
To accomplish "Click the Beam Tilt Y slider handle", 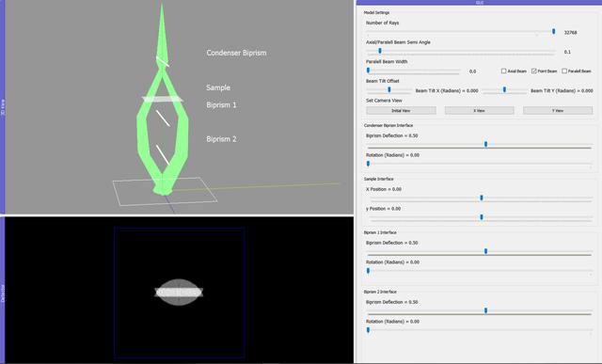I will [504, 89].
